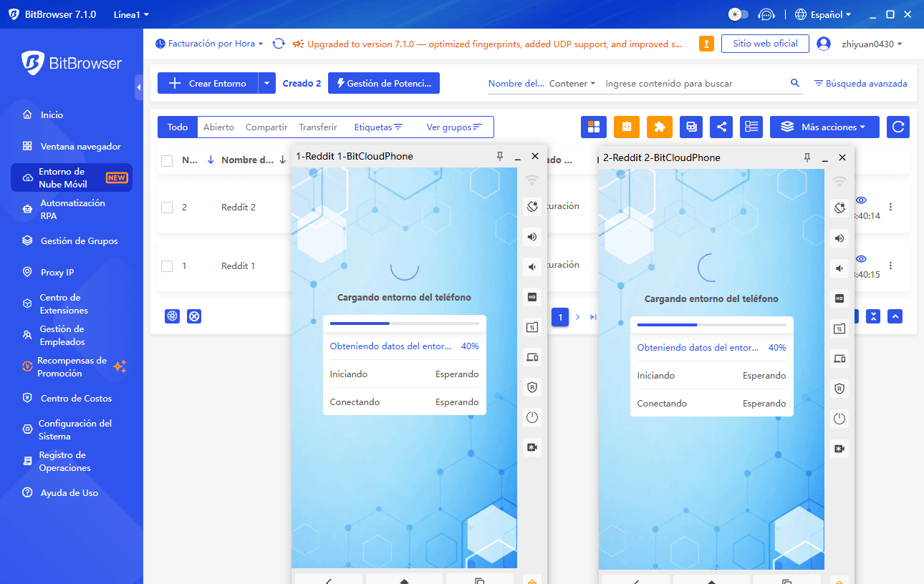Expand the Etiquetas filter

click(x=378, y=127)
